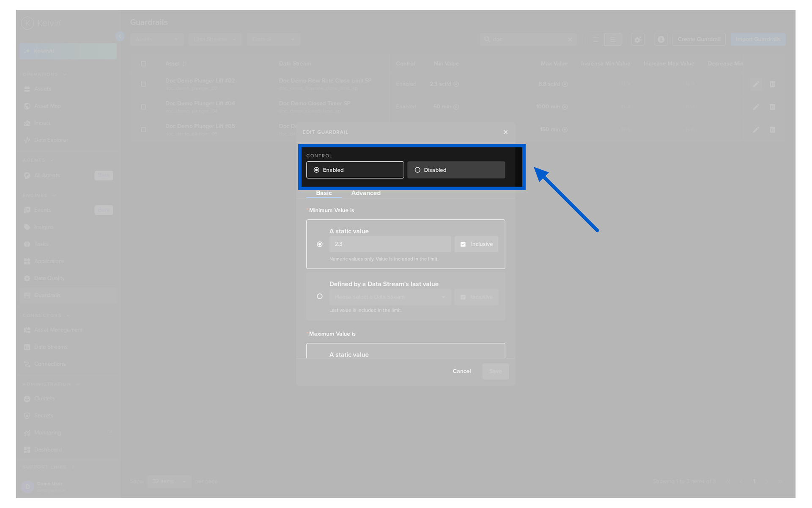Viewport: 812px width, 508px height.
Task: Open the Data Streams filter dropdown
Action: pos(215,39)
